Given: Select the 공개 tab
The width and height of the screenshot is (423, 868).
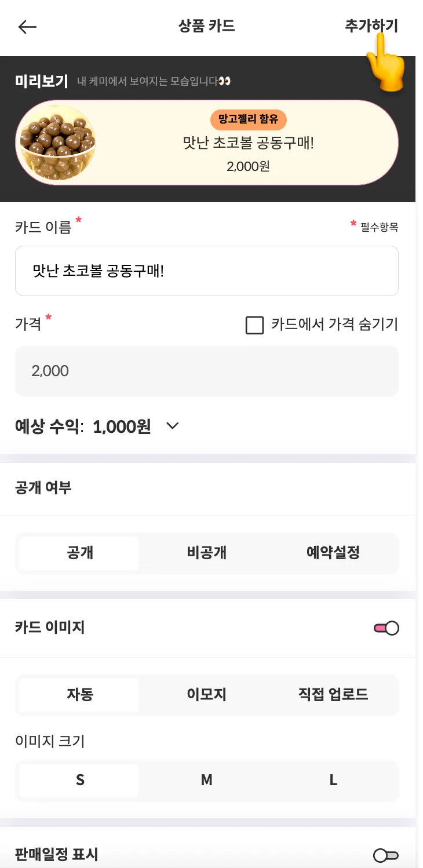Looking at the screenshot, I should pyautogui.click(x=79, y=553).
